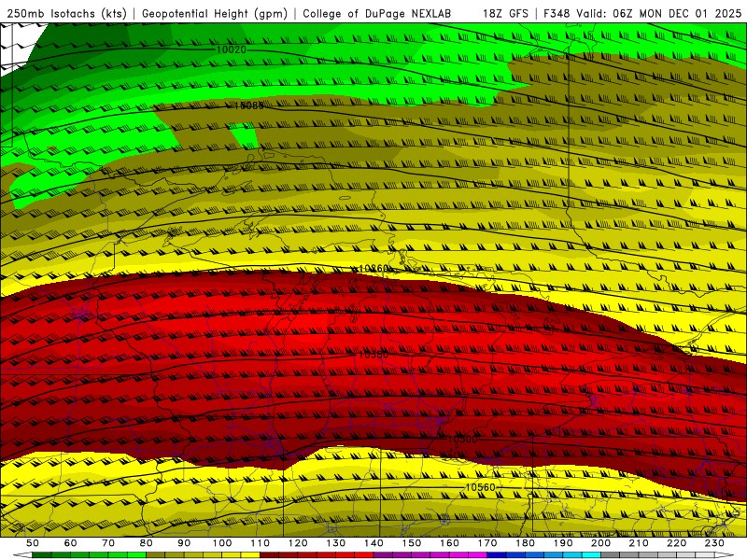
Task: Click the 190 value on the color scale
Action: point(563,543)
